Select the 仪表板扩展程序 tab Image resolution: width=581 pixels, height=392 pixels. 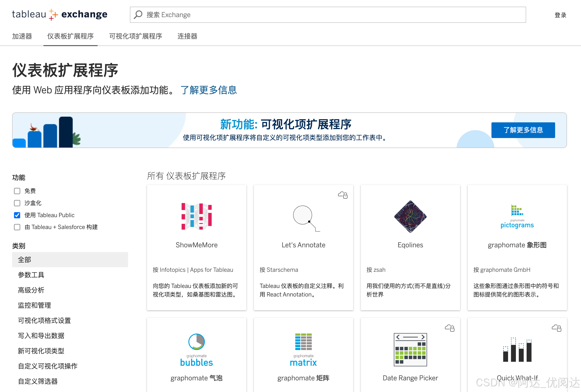71,36
